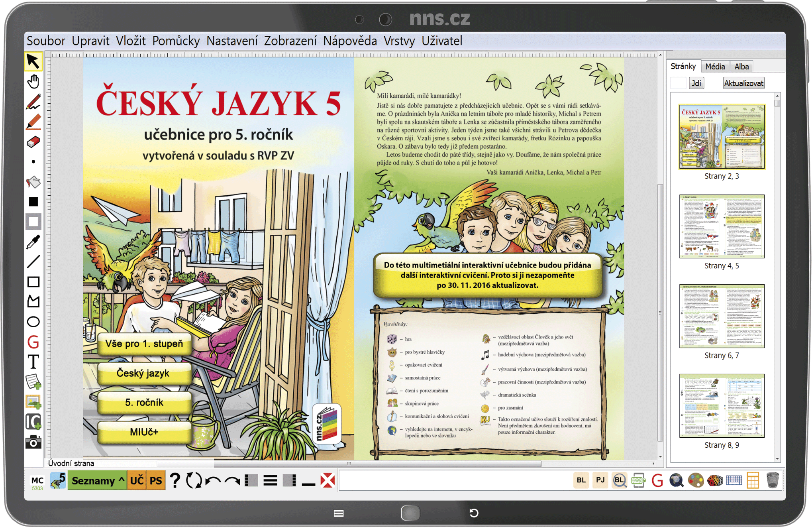
Task: Click the trash bin icon
Action: pos(772,480)
